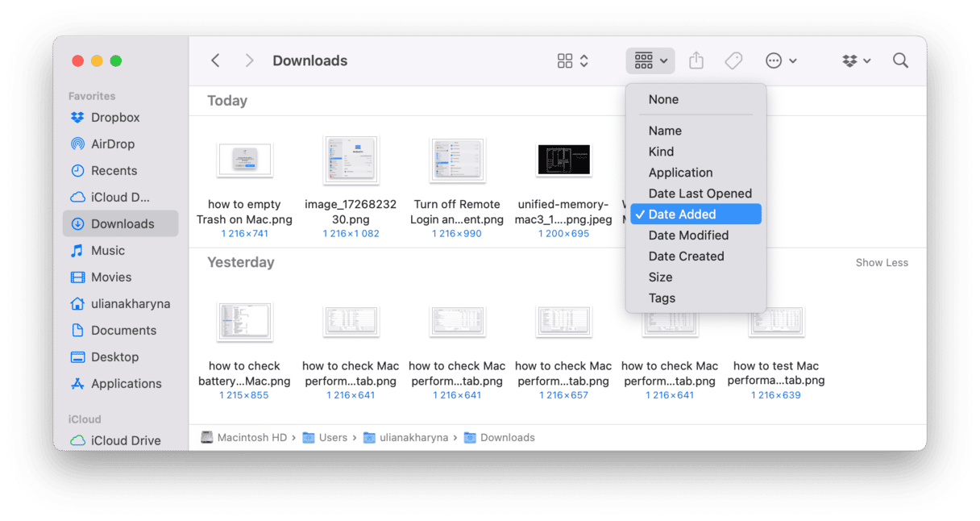The image size is (980, 521).
Task: Click the Downloads window title
Action: (x=310, y=60)
